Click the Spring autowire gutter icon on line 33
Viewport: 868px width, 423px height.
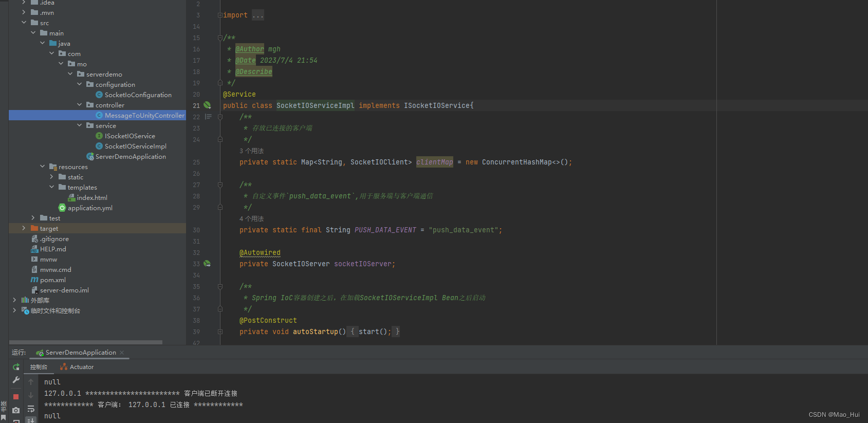pos(207,263)
